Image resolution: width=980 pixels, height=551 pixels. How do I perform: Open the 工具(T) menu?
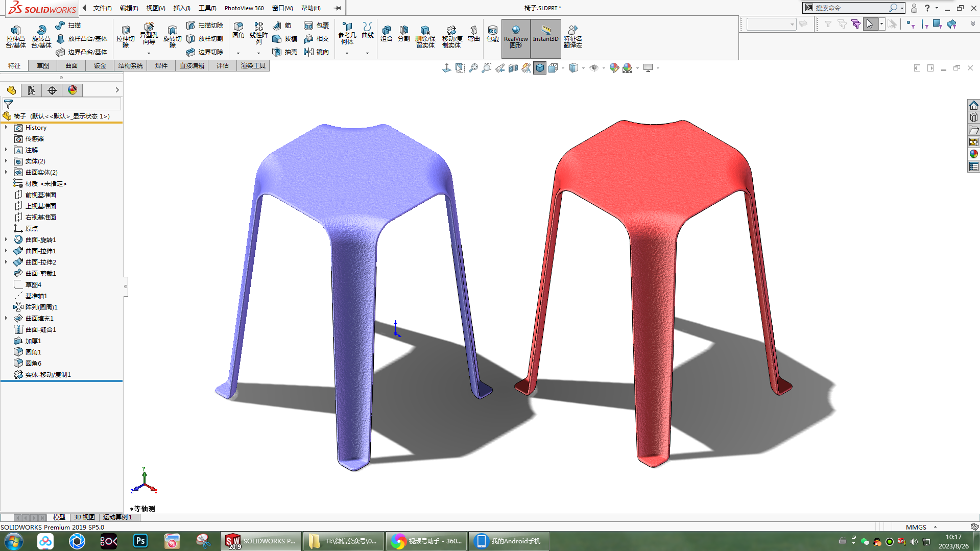(207, 8)
